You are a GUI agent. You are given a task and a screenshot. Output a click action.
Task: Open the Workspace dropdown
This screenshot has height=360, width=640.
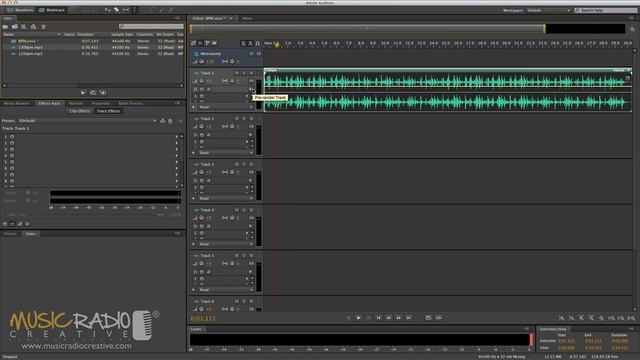[x=548, y=10]
